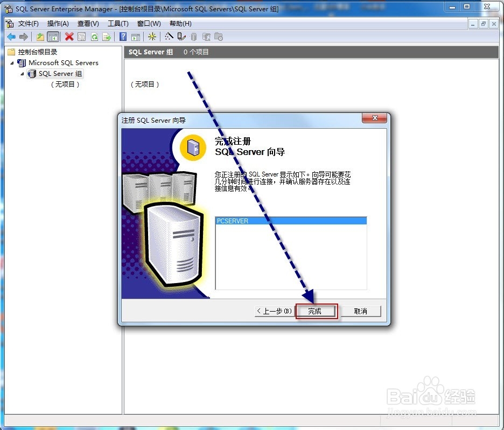Viewport: 504px width, 430px height.
Task: Open the Properties toolbar icon
Action: point(82,37)
